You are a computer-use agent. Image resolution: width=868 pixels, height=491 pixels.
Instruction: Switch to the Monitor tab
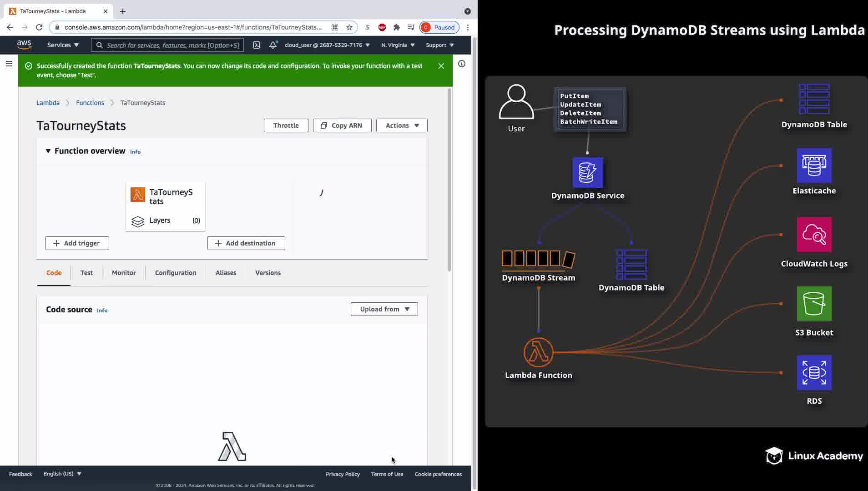click(124, 273)
